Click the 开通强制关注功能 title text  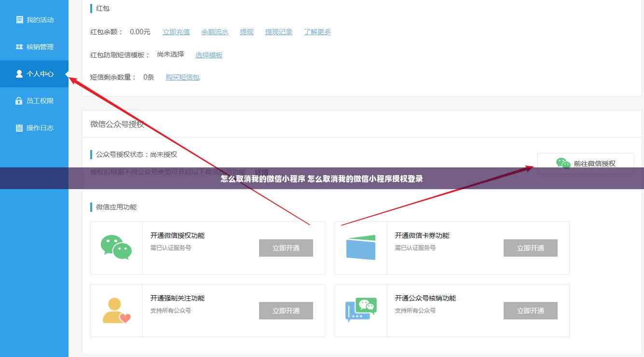tap(178, 298)
